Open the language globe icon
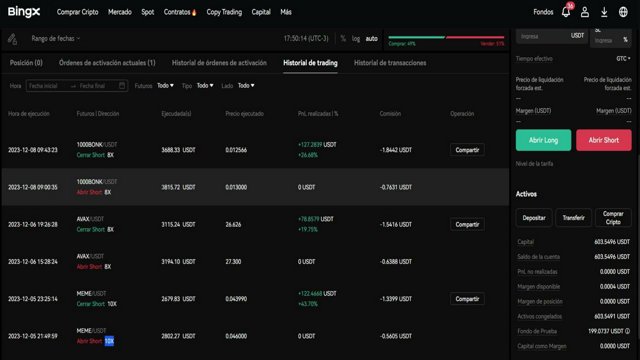The width and height of the screenshot is (640, 360). (623, 12)
